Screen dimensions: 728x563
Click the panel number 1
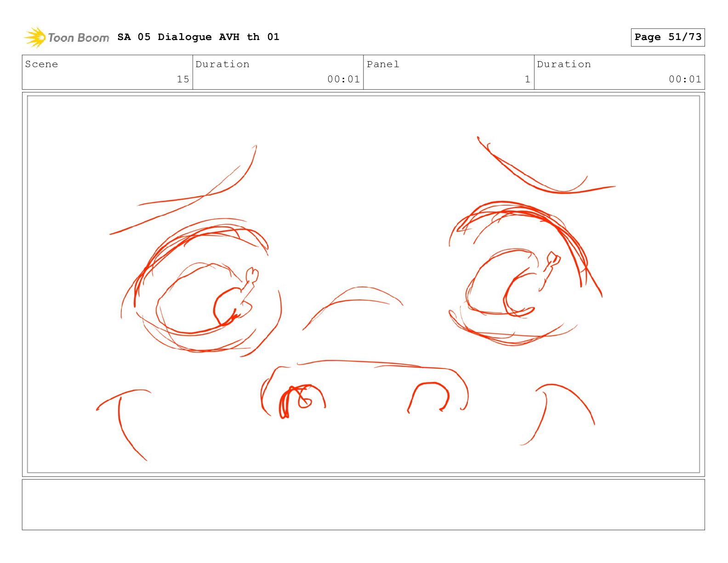pyautogui.click(x=528, y=79)
